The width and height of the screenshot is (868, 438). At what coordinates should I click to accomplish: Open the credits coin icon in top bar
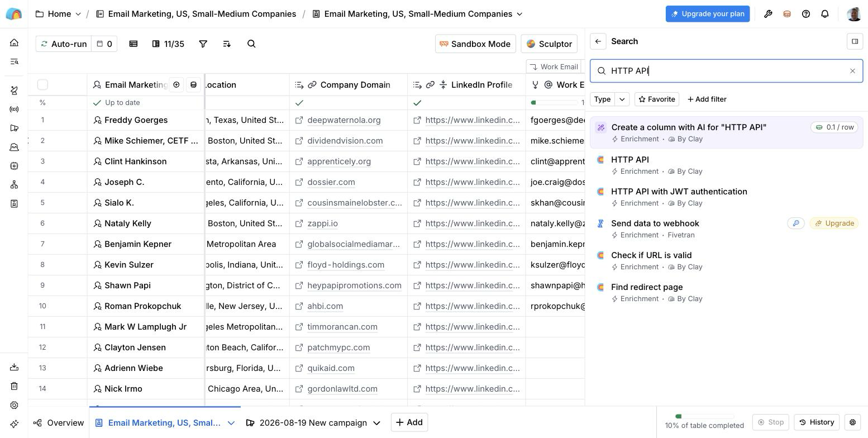pyautogui.click(x=787, y=14)
